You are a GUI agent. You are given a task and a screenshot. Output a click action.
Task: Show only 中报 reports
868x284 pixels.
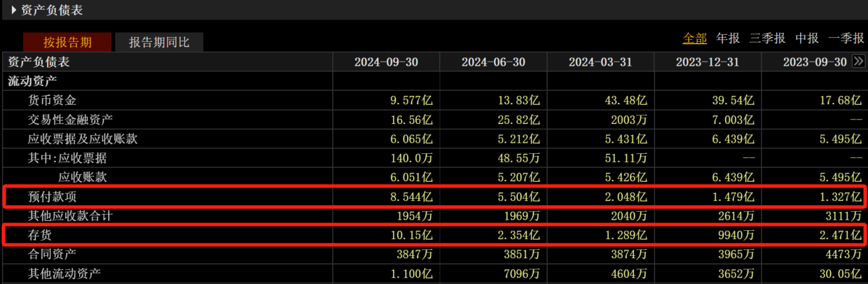(x=807, y=38)
